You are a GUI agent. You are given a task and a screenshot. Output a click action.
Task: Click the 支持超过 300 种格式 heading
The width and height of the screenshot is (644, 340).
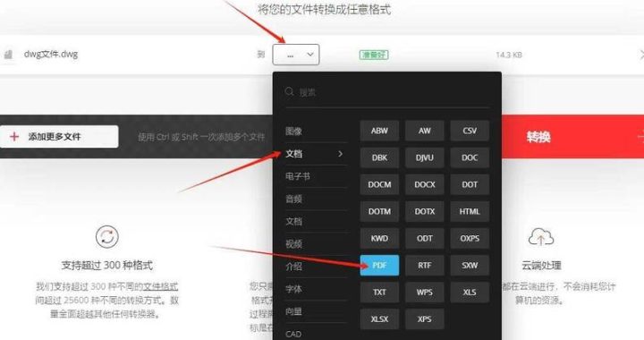pyautogui.click(x=106, y=265)
